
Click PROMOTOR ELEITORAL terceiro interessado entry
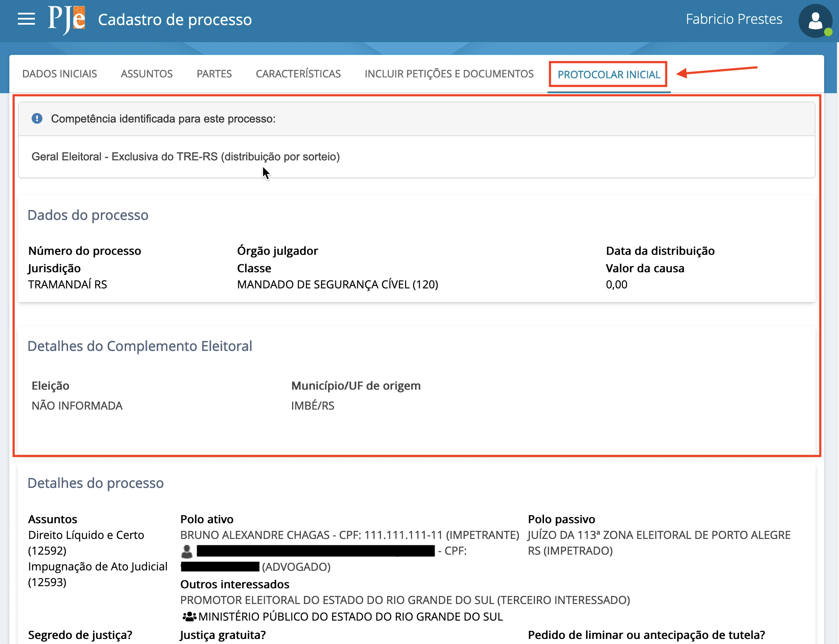pyautogui.click(x=405, y=600)
